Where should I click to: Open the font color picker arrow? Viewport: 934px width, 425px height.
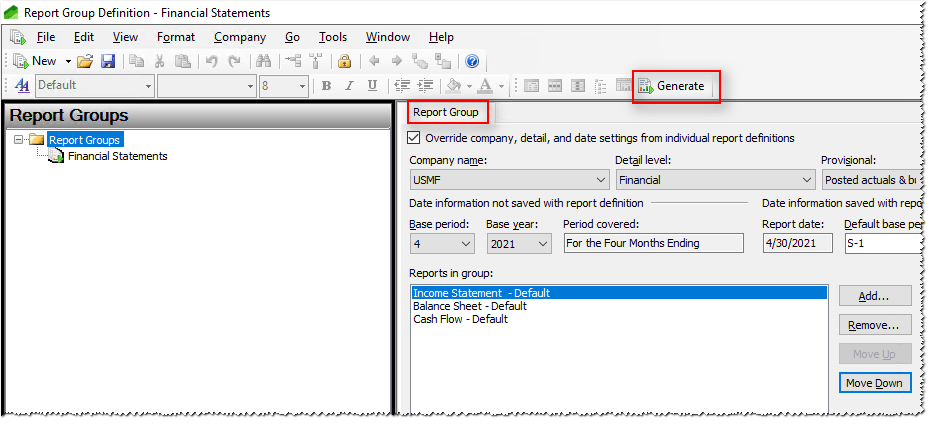click(501, 86)
